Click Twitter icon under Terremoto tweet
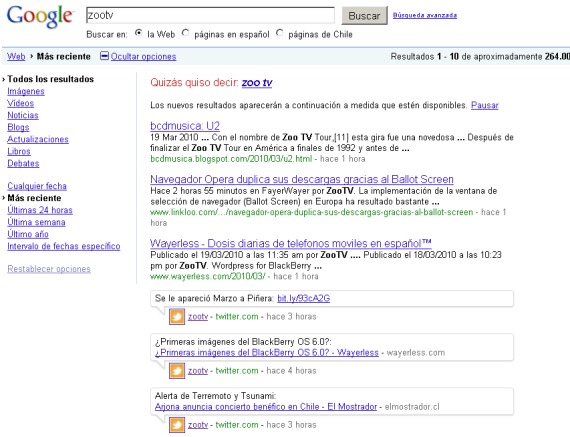Screen dimensions: 570x437 [177, 425]
